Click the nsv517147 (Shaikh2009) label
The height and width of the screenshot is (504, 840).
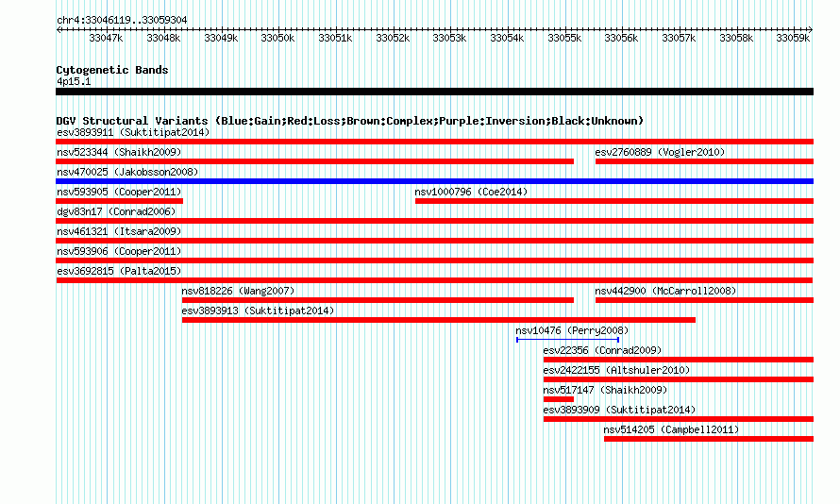coord(605,390)
